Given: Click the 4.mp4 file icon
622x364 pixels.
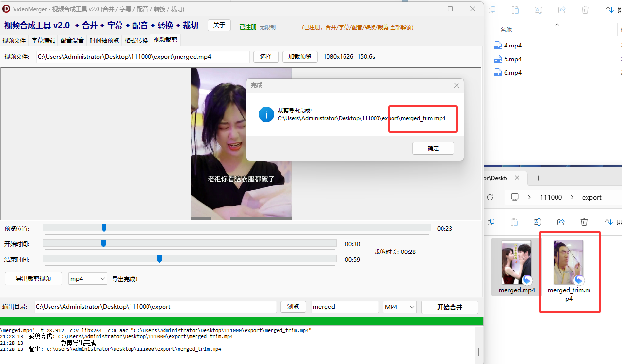Looking at the screenshot, I should coord(498,45).
